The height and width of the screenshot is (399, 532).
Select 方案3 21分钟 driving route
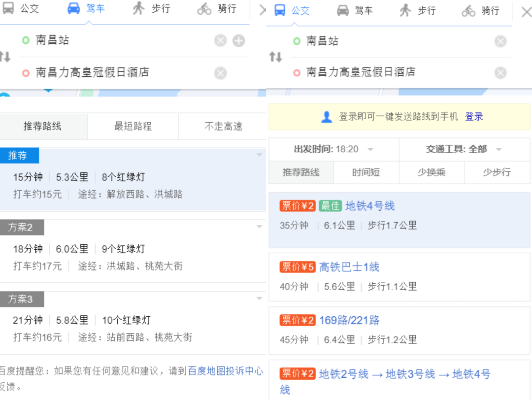pyautogui.click(x=133, y=323)
